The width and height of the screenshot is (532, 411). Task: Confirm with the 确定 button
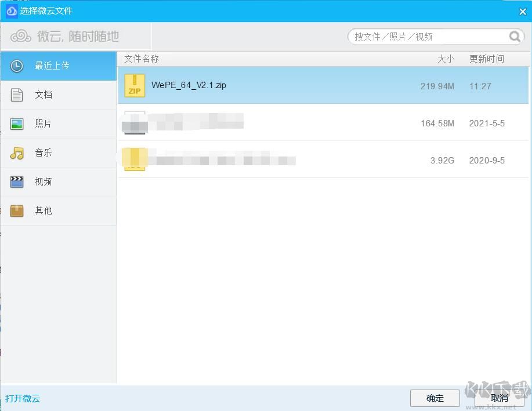[x=435, y=398]
